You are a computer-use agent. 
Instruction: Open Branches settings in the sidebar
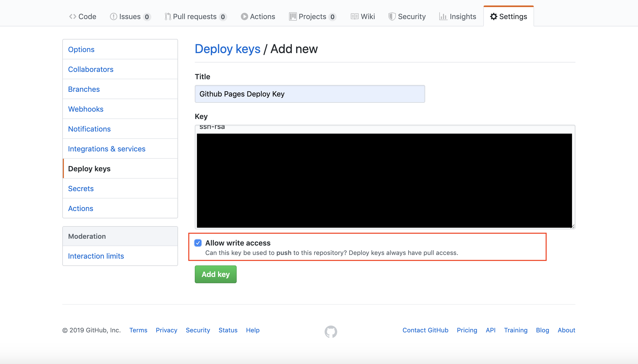[x=120, y=89]
